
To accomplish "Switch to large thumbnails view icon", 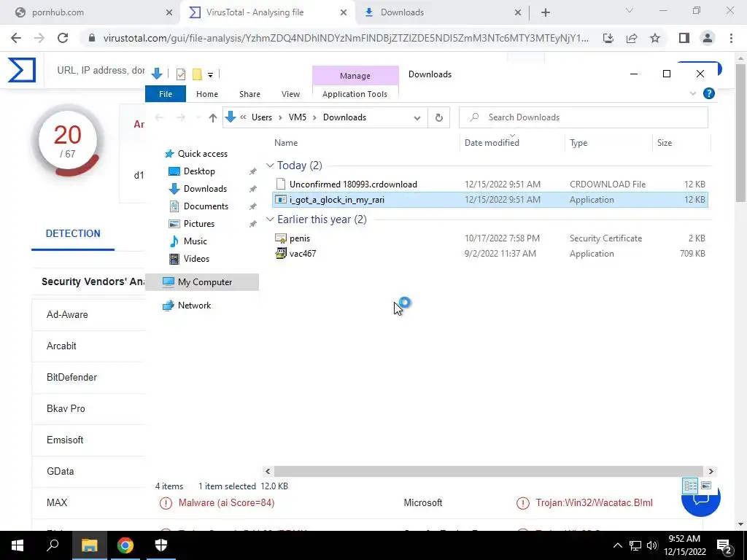I will click(706, 486).
